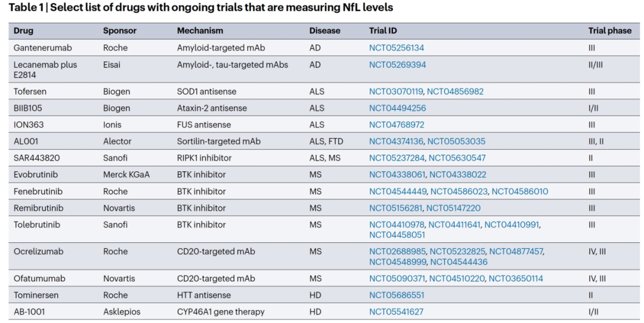Open Lecanemab trial link NCT05269394

(x=397, y=64)
